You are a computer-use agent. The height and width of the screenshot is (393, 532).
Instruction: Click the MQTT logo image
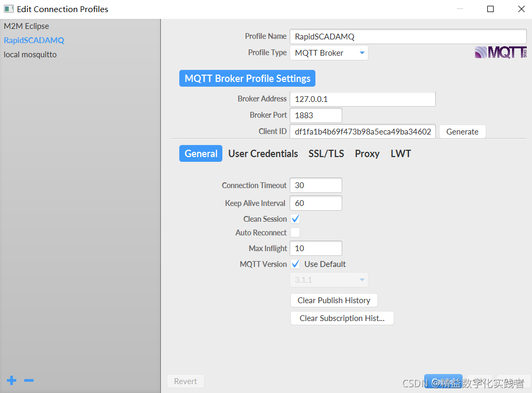coord(500,52)
